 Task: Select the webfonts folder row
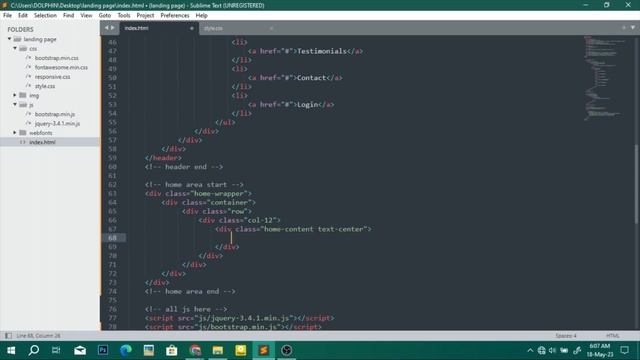click(50, 133)
